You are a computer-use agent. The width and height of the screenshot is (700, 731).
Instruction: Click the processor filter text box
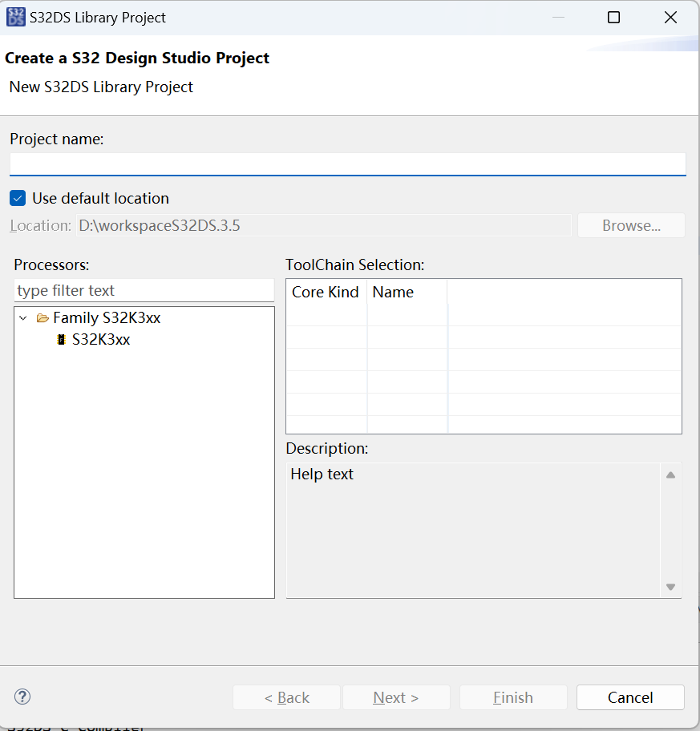pyautogui.click(x=144, y=290)
